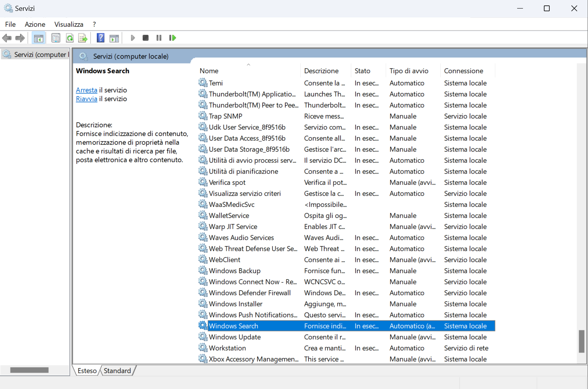Open Help with blue question icon
This screenshot has height=389, width=588.
pos(101,38)
